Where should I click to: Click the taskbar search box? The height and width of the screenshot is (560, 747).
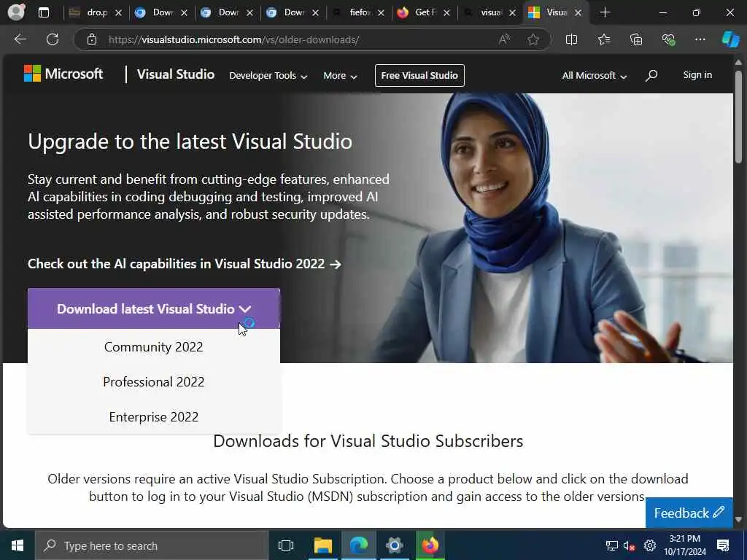(x=152, y=545)
